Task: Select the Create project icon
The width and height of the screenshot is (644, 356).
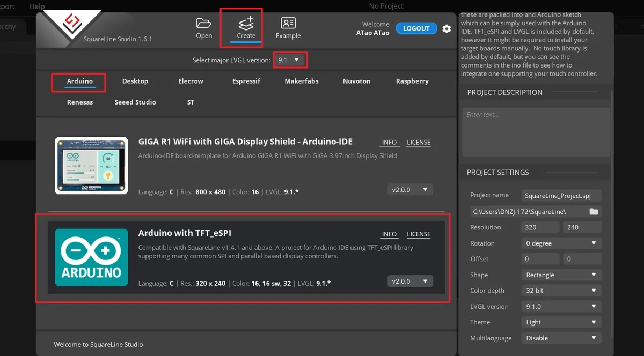Action: (246, 23)
